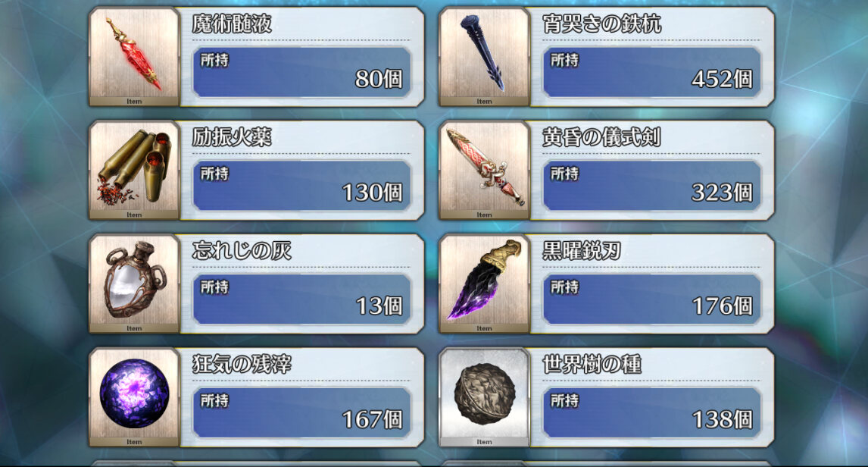Click the 宵哭きの鉄杭 item name
The width and height of the screenshot is (868, 467).
601,24
